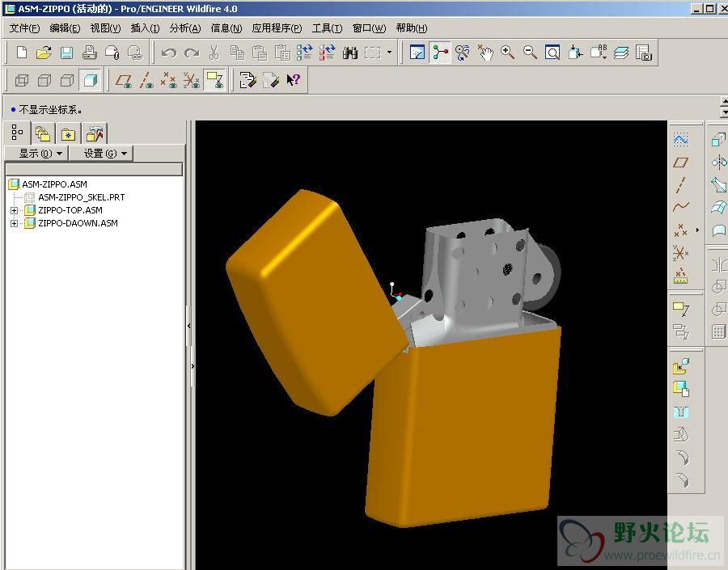This screenshot has height=570, width=728.
Task: Toggle the spin center icon
Action: pyautogui.click(x=440, y=53)
